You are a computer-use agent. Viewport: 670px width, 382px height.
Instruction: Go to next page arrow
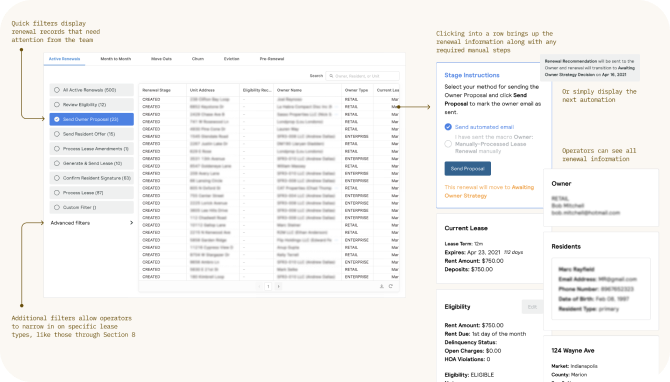[278, 286]
